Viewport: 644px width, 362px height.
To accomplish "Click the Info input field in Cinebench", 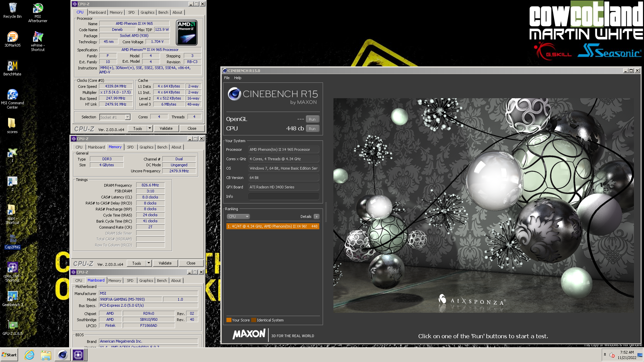I will tap(284, 196).
